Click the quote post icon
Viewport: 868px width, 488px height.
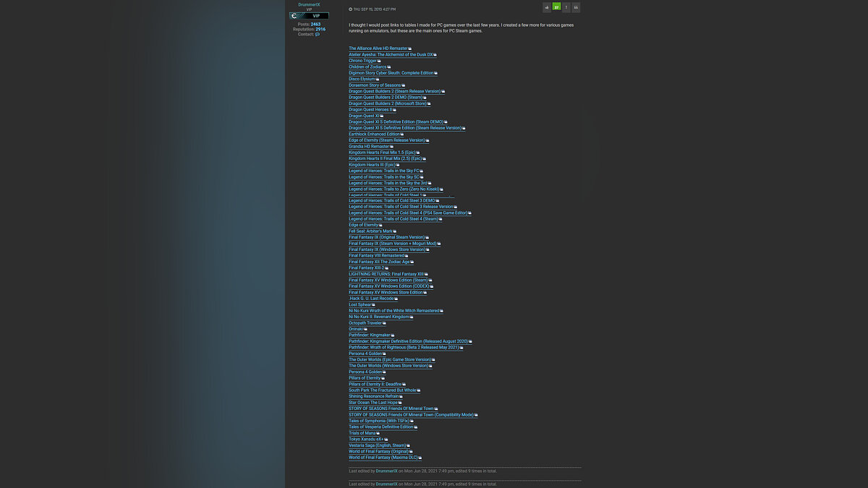coord(576,7)
